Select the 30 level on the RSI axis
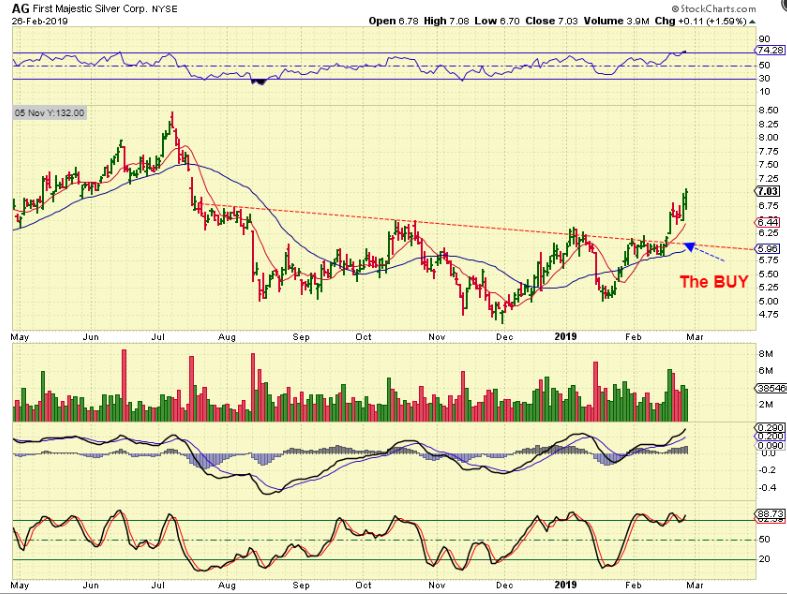Screen dimensions: 787x594 coord(765,78)
